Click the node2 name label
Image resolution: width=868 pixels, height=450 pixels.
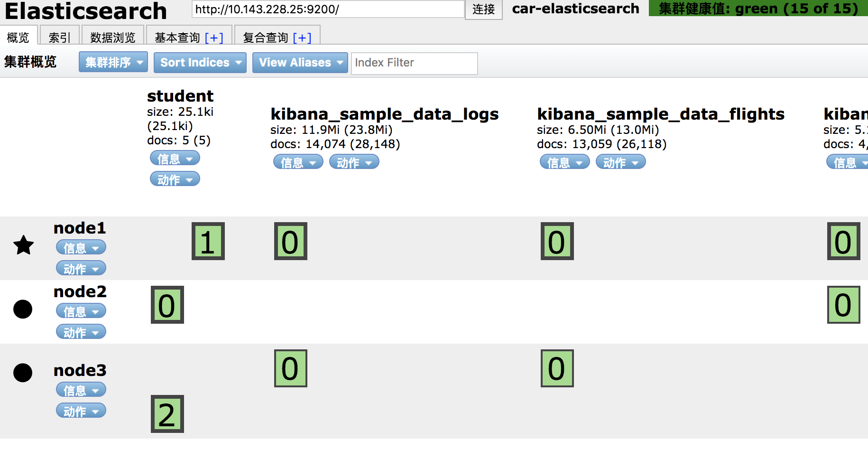click(80, 291)
